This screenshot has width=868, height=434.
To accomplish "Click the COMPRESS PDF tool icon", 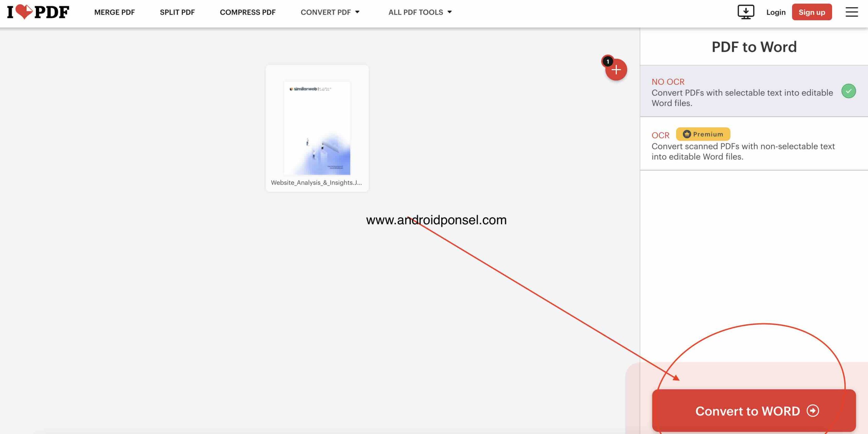I will (x=248, y=12).
